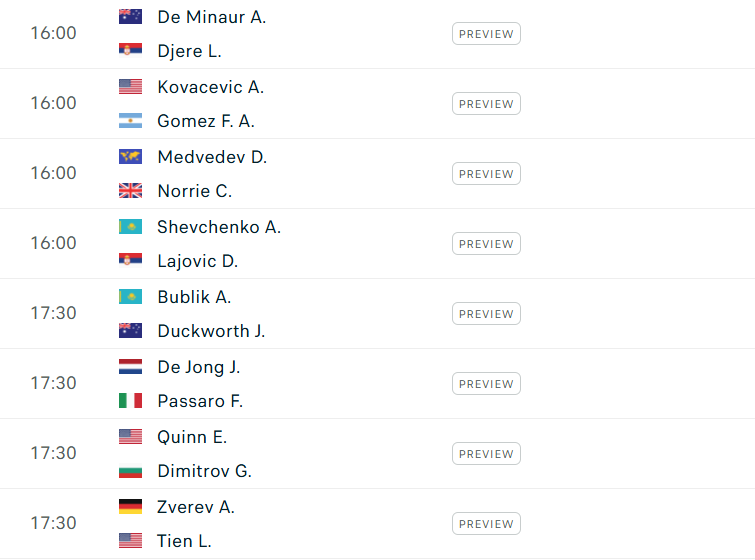Select Lajovic D. player name

(198, 261)
